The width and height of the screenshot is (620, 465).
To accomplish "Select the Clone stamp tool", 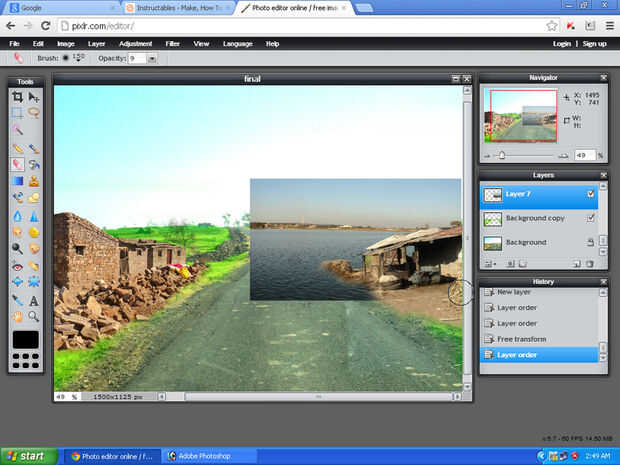I will [34, 181].
